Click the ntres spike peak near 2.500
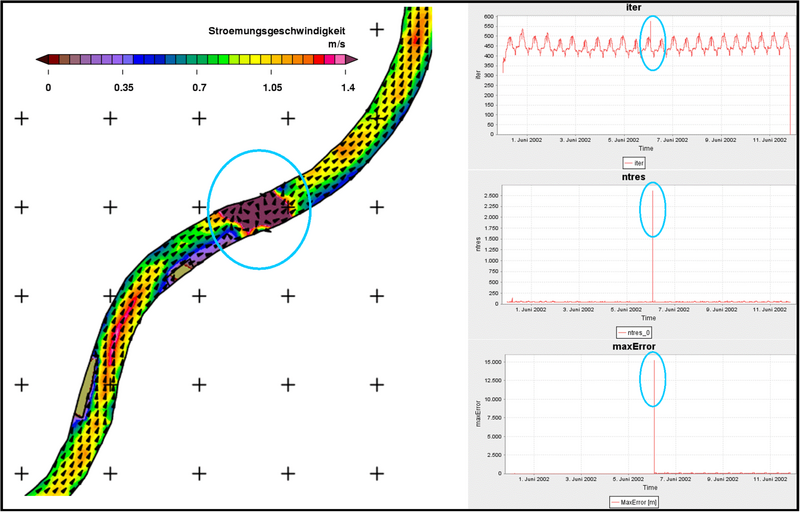Viewport: 800px width, 512px height. pos(652,192)
